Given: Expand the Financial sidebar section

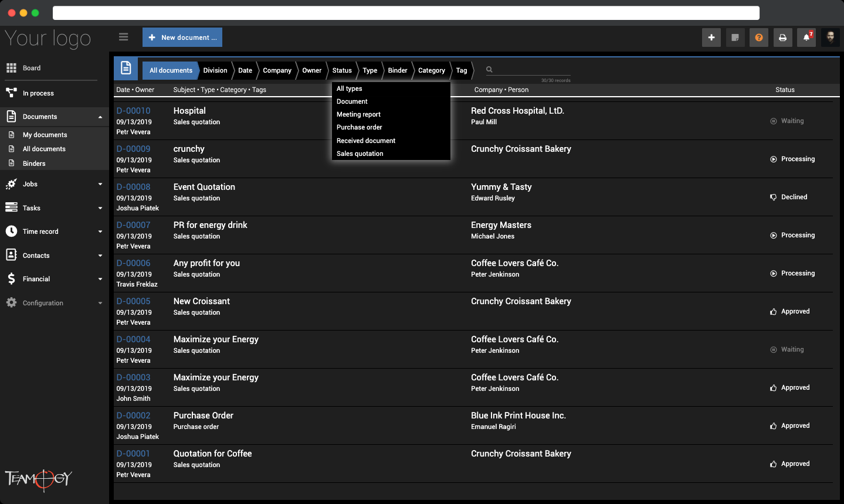Looking at the screenshot, I should click(x=100, y=279).
